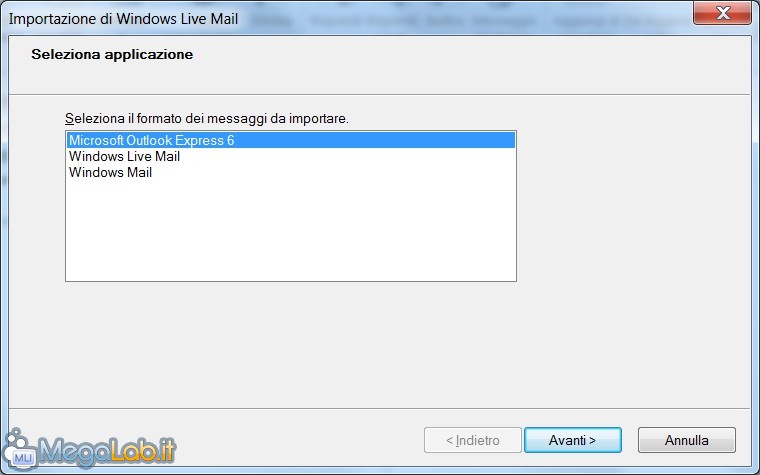Click the Importazione di Windows Live Mail title bar
The image size is (760, 475).
coord(124,19)
